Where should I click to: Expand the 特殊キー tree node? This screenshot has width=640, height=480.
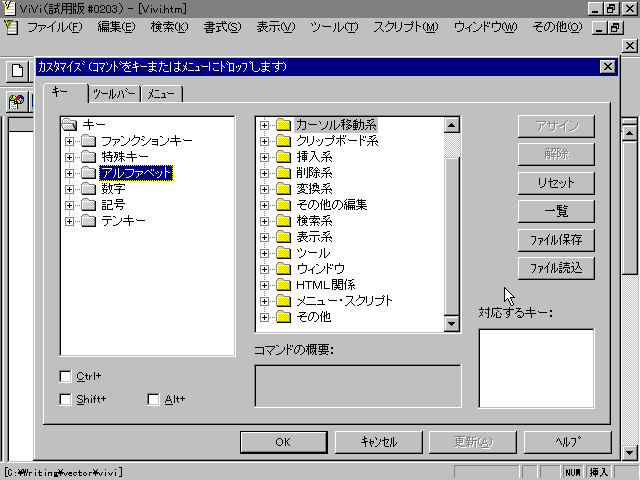(69, 157)
